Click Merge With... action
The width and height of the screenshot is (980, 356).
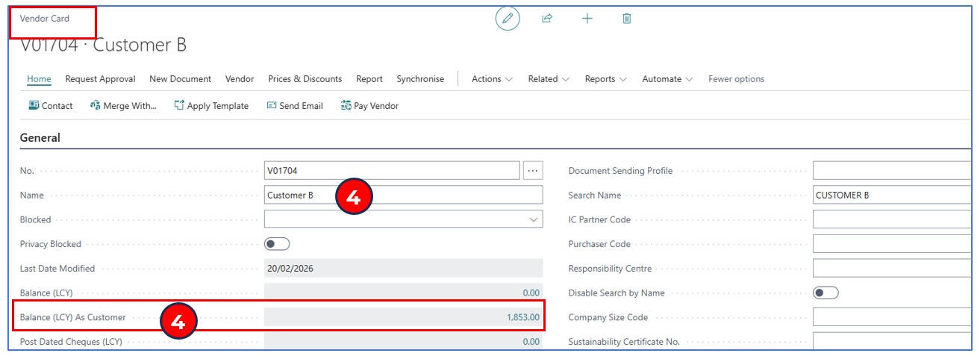(123, 106)
